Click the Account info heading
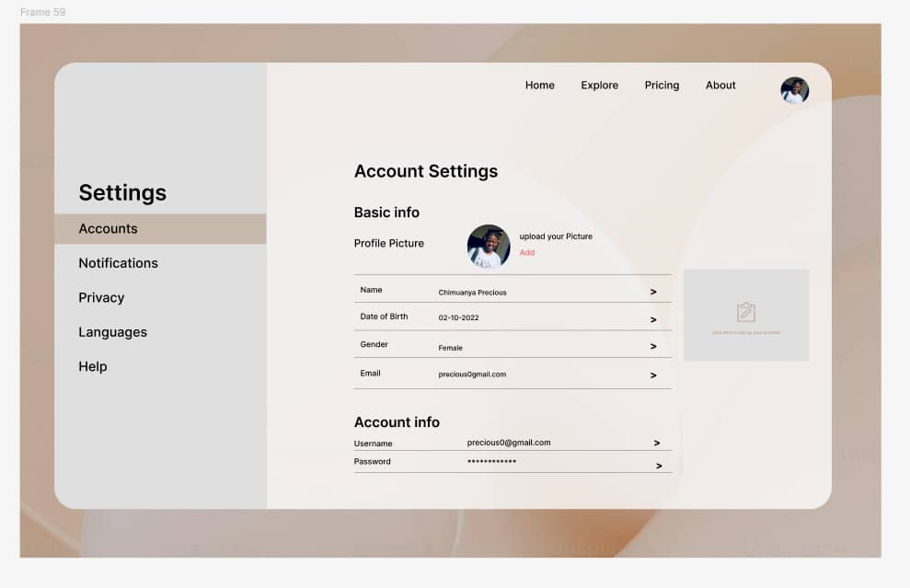 pyautogui.click(x=397, y=422)
